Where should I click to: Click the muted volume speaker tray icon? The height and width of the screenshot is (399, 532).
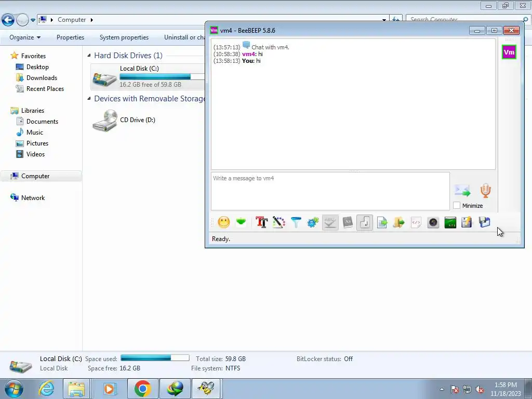(480, 390)
